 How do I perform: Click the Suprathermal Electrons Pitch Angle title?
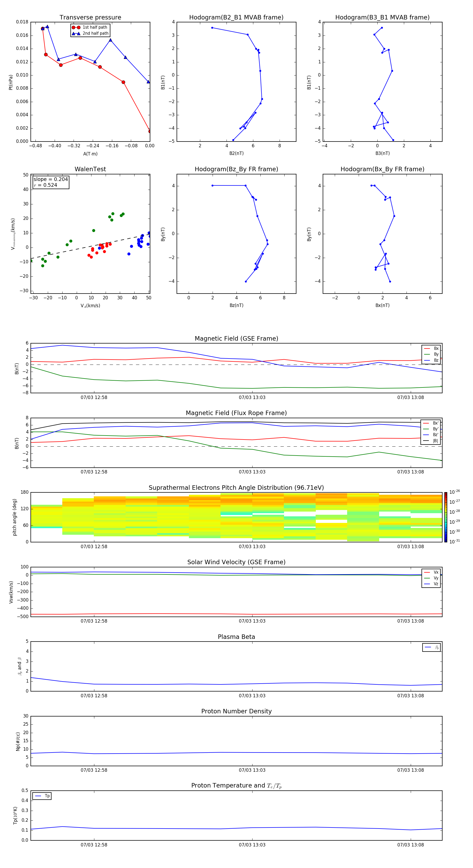[x=236, y=488]
